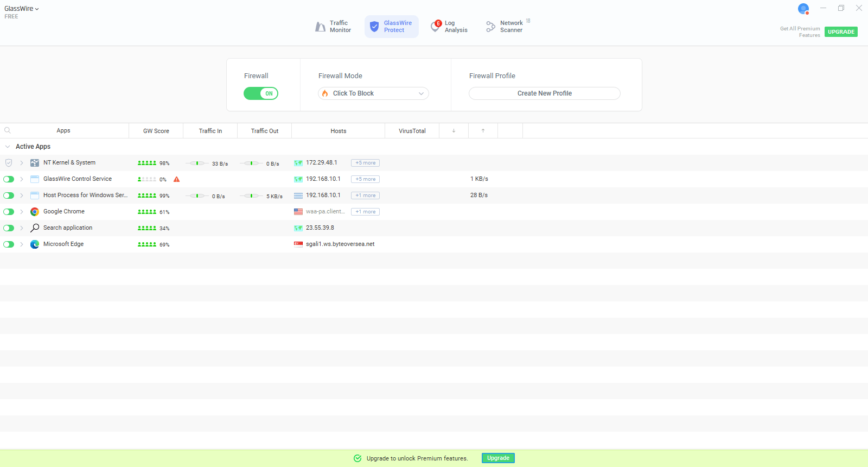Sort by GW Score column
This screenshot has height=467, width=868.
(156, 131)
